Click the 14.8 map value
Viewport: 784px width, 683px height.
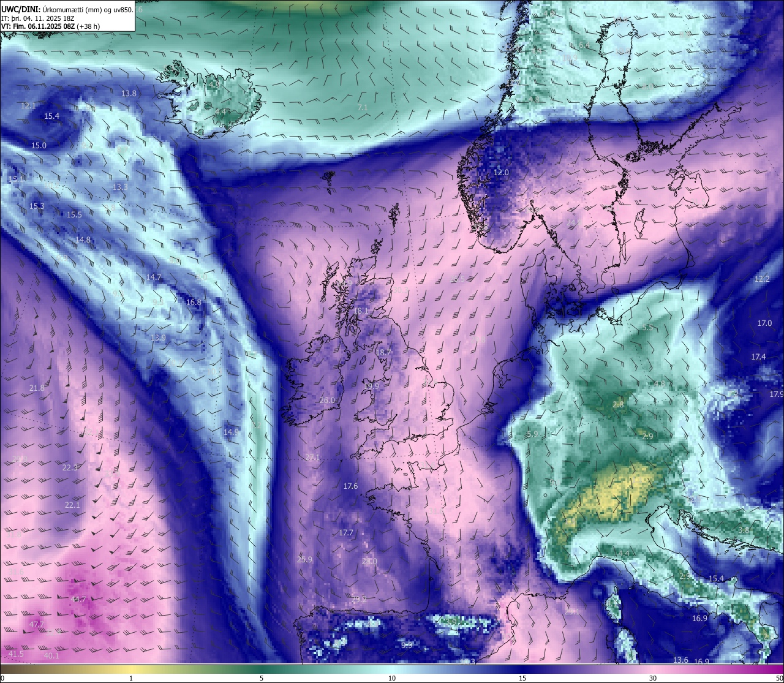click(83, 240)
